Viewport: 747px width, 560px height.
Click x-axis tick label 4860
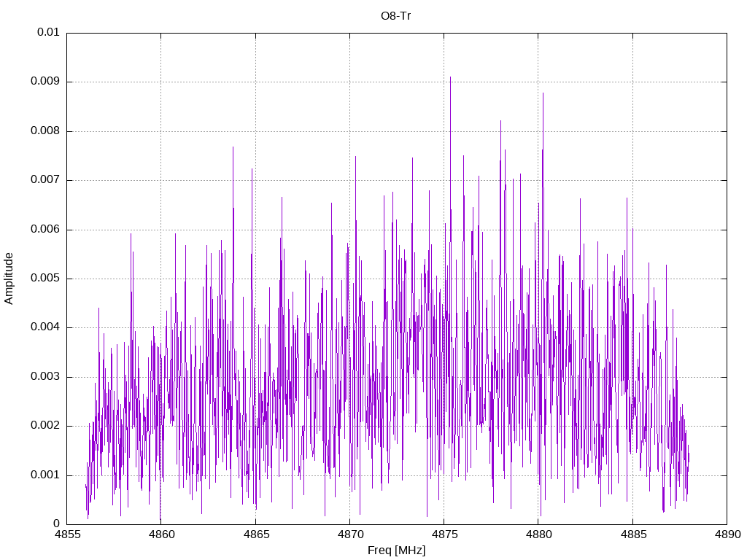point(161,534)
